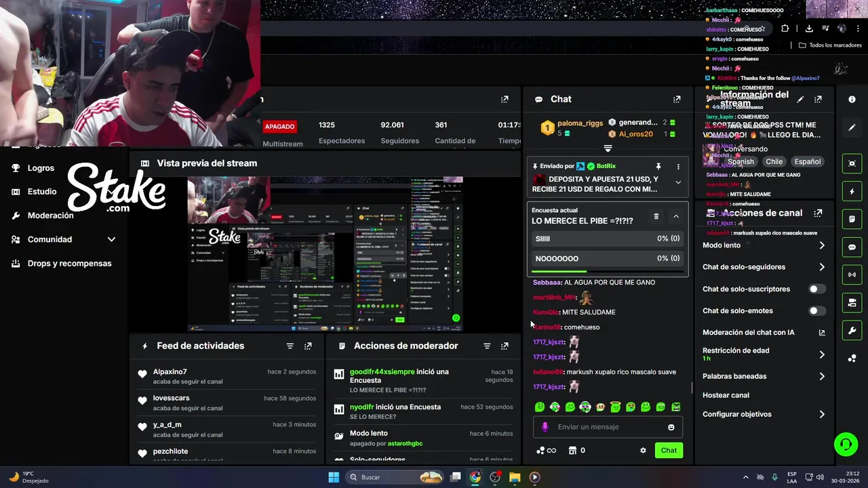
Task: Toggle chat bubble widget in right sidebar
Action: [852, 247]
